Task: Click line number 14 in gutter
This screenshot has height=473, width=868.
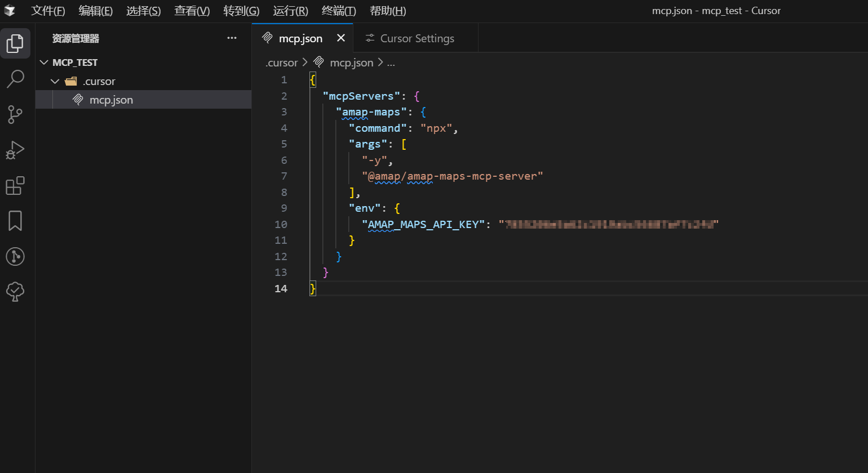Action: [x=281, y=288]
